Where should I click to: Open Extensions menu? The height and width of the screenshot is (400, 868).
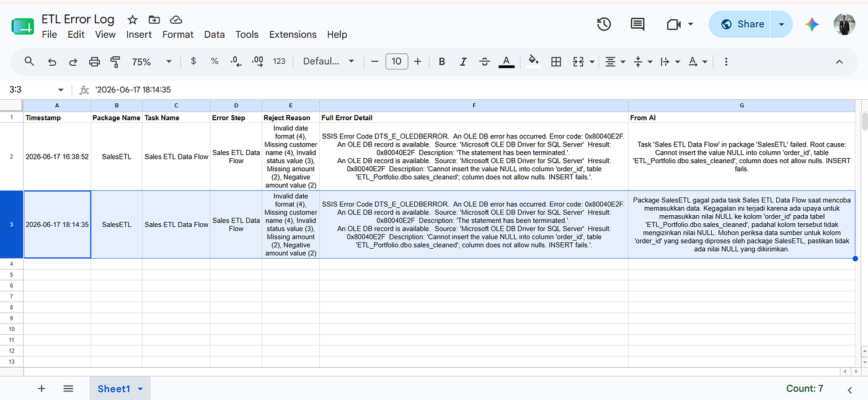click(293, 35)
